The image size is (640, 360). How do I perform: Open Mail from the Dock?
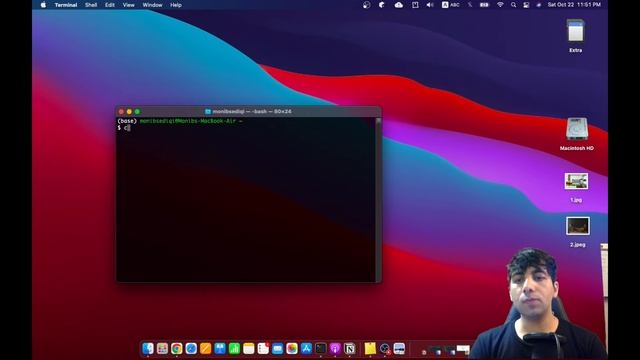(278, 348)
